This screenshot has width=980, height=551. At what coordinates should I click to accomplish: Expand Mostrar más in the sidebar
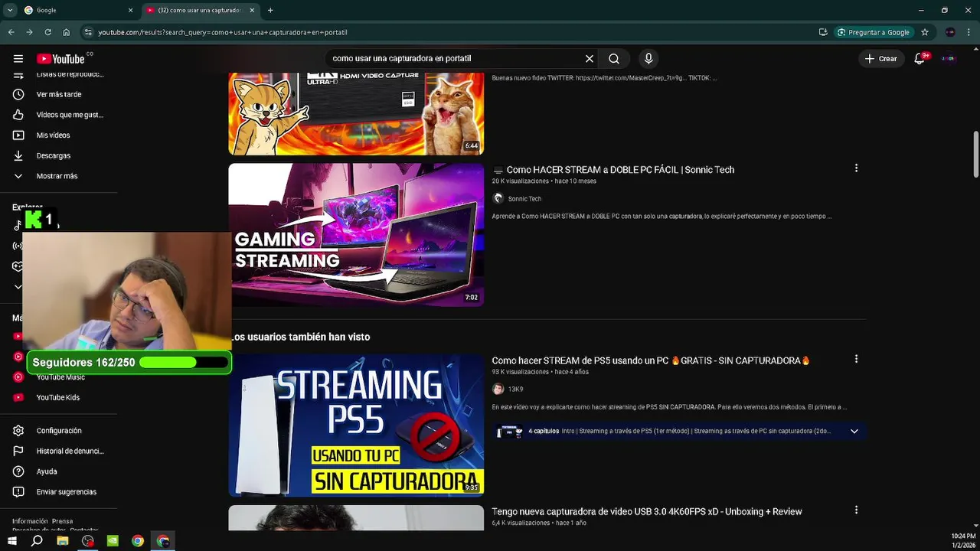click(x=58, y=176)
